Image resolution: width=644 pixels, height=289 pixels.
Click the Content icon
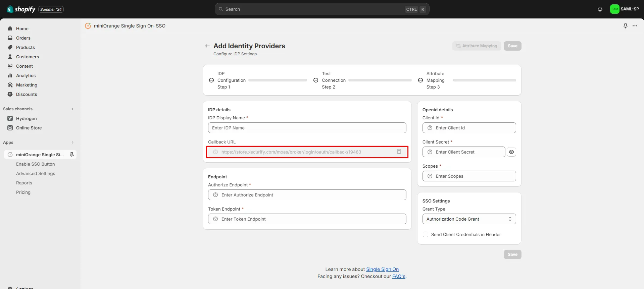click(x=10, y=66)
